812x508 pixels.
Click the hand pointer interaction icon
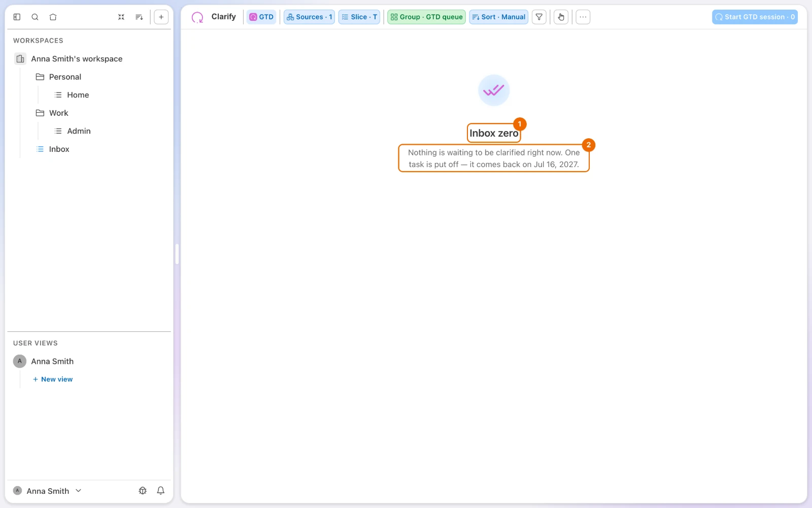pyautogui.click(x=561, y=17)
